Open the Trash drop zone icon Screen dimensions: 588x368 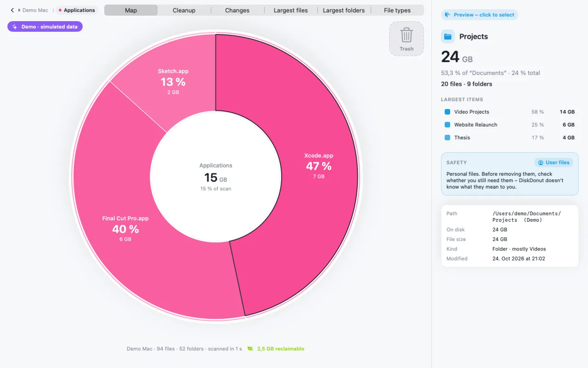pos(407,35)
